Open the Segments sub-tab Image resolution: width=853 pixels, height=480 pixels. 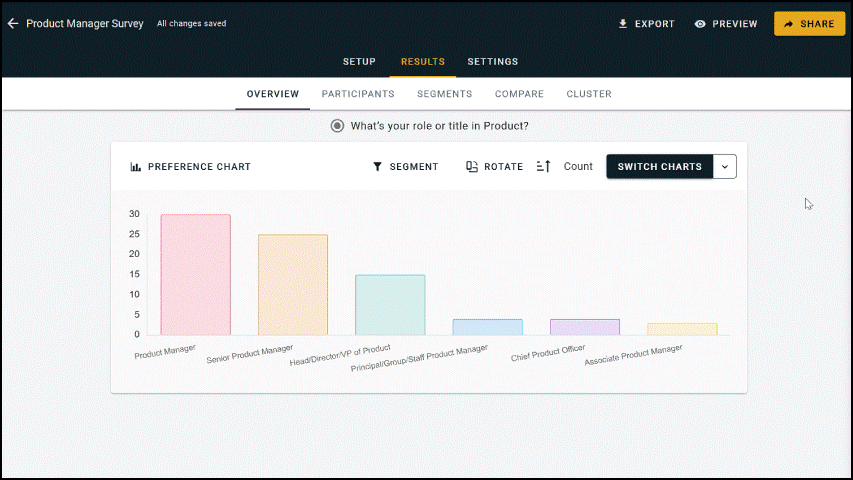(x=444, y=94)
